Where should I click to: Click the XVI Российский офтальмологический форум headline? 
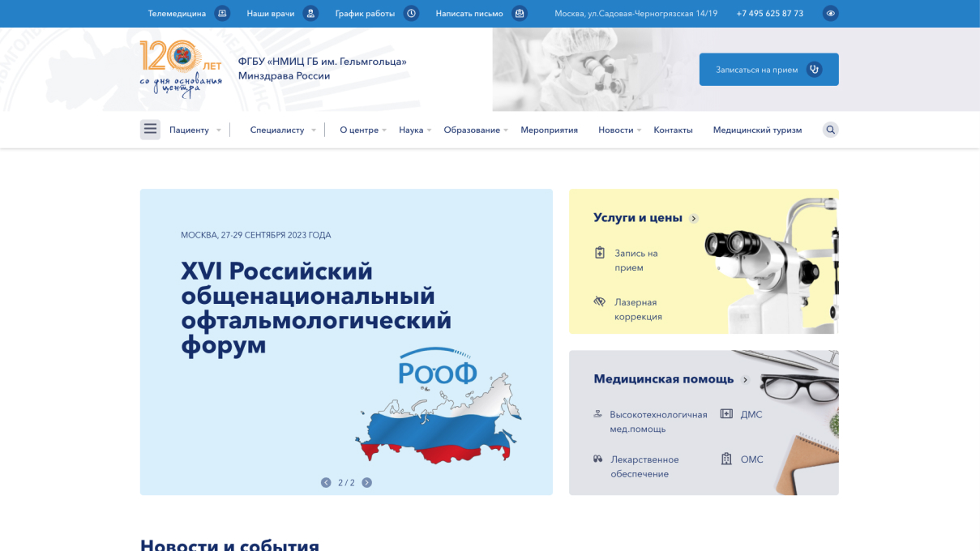coord(316,307)
